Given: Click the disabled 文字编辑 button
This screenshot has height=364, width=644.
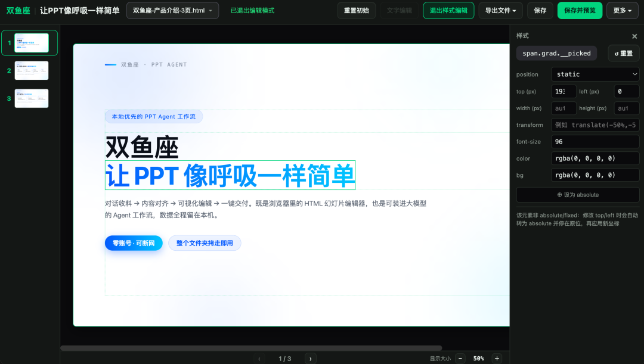Looking at the screenshot, I should pyautogui.click(x=399, y=11).
